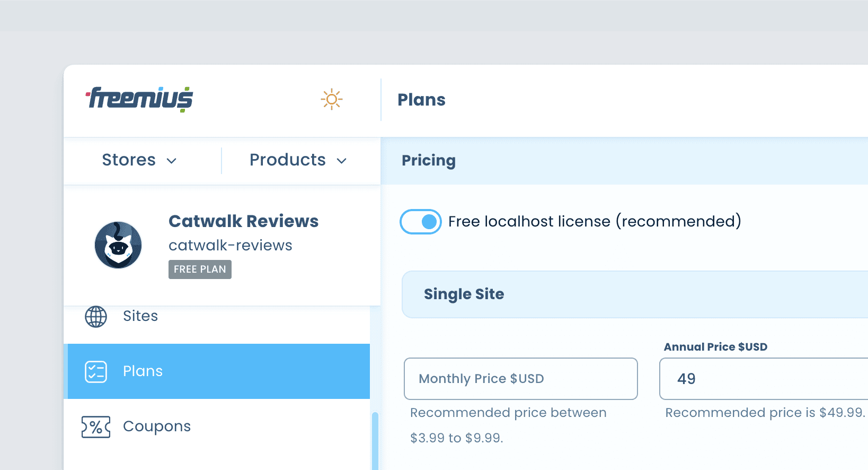Image resolution: width=868 pixels, height=470 pixels.
Task: Toggle light mode sun icon
Action: [332, 99]
